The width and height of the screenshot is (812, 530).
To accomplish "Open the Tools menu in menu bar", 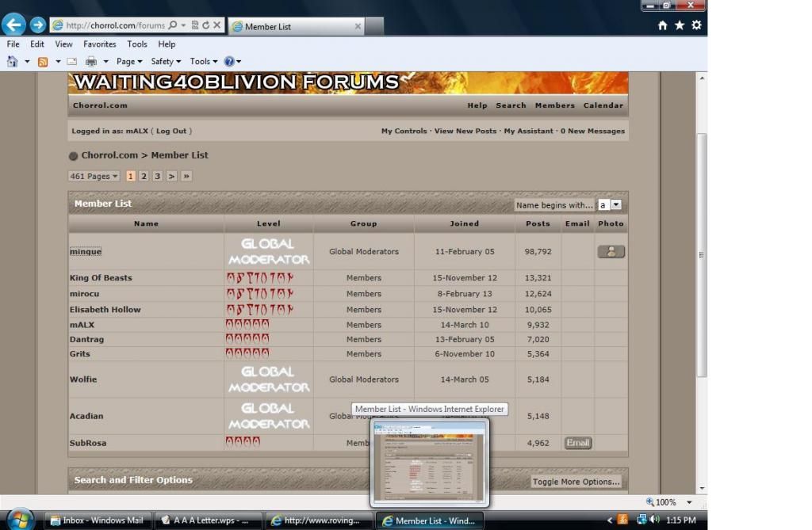I will click(136, 44).
